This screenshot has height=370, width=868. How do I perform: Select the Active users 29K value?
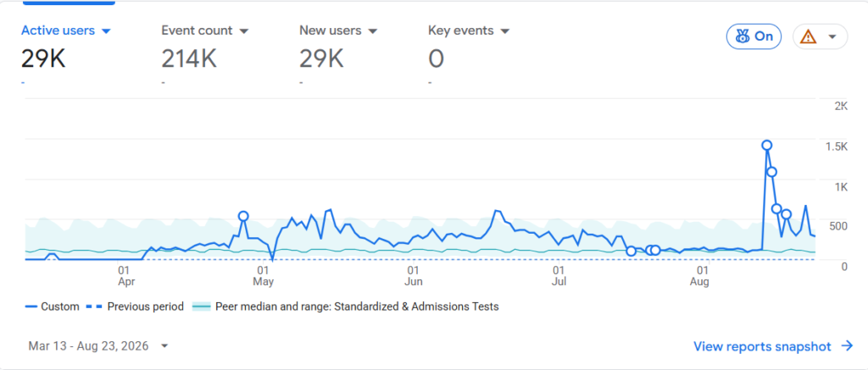point(43,58)
